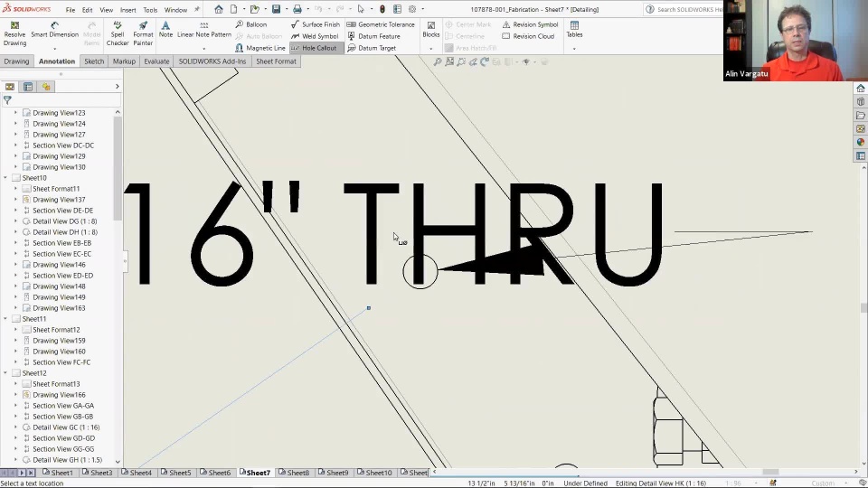Insert a Datum Feature symbol
Viewport: 868px width, 488px height.
click(x=373, y=36)
